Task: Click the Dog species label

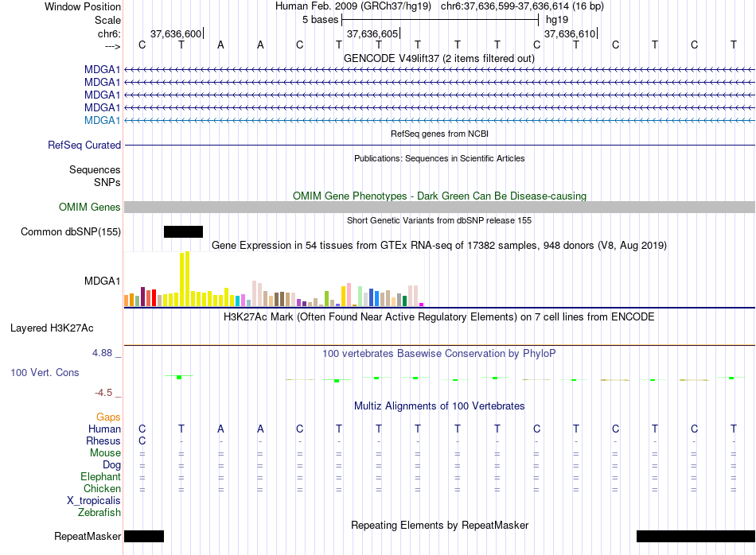Action: [x=112, y=465]
